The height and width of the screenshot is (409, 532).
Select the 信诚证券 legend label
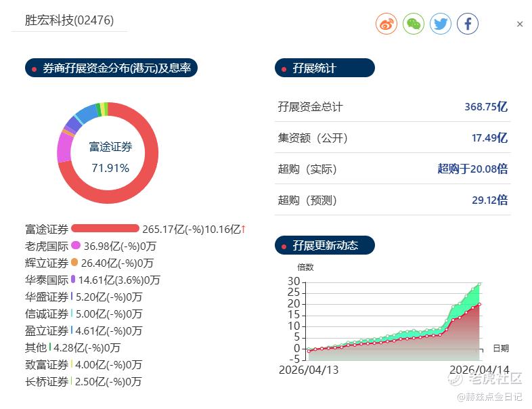[x=47, y=314]
